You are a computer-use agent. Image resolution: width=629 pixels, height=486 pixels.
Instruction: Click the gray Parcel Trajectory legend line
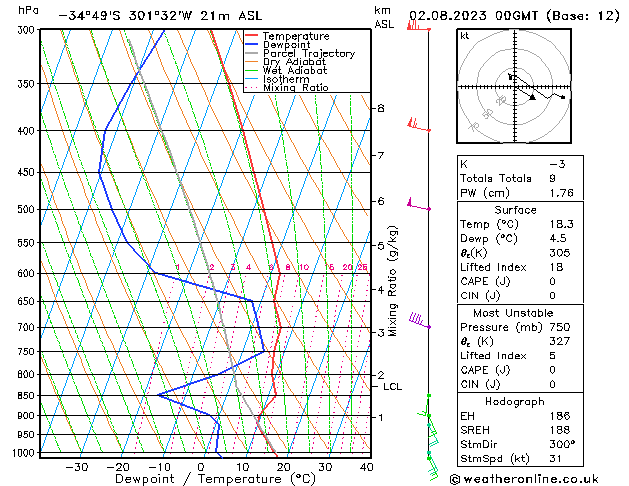251,53
